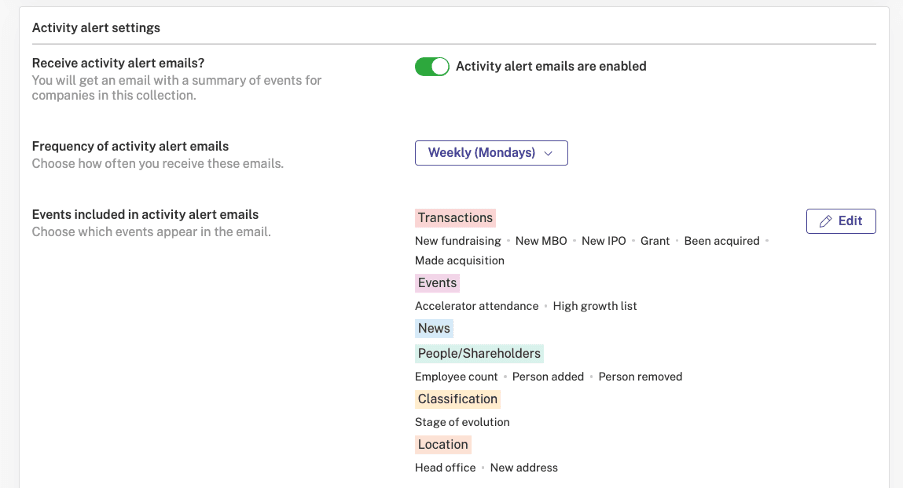Click 'Activity alert emails are enabled' label
Image resolution: width=904 pixels, height=488 pixels.
[551, 66]
